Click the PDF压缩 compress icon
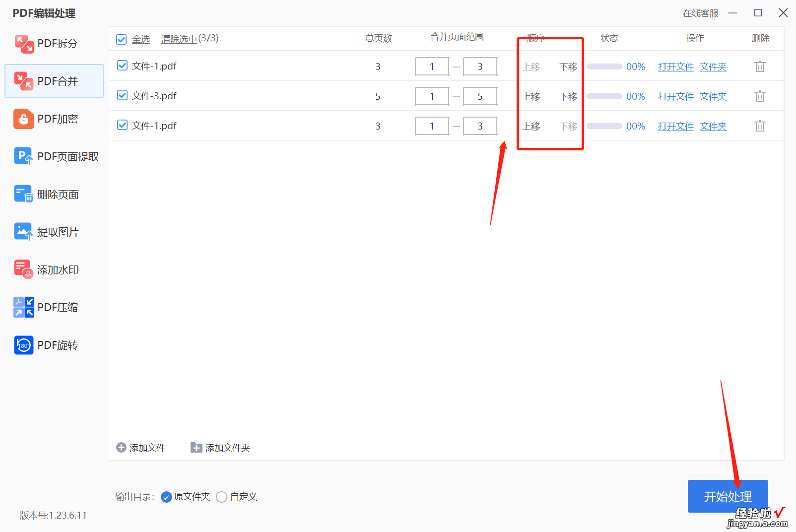The image size is (796, 532). point(24,307)
